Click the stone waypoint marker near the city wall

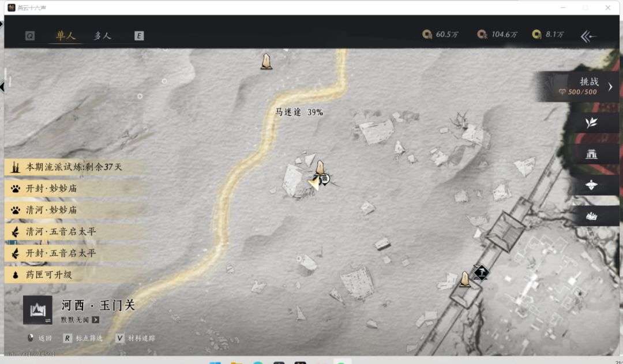point(465,279)
